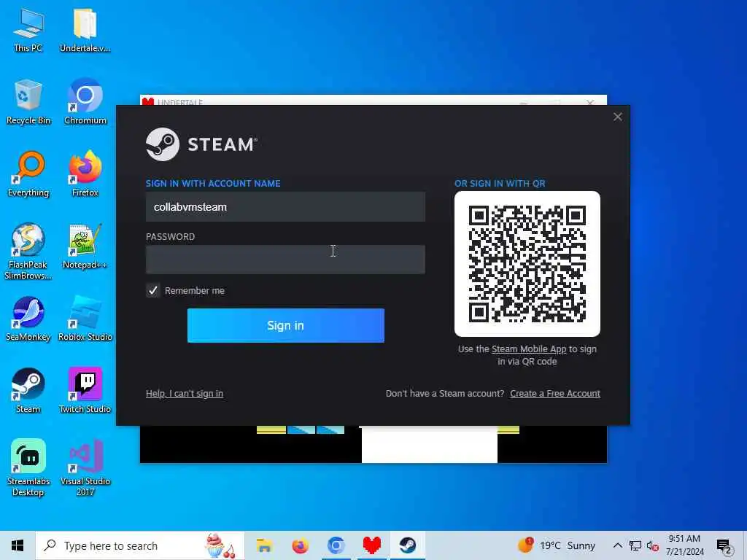Open File Explorer from the taskbar
This screenshot has height=560, width=747.
point(264,545)
